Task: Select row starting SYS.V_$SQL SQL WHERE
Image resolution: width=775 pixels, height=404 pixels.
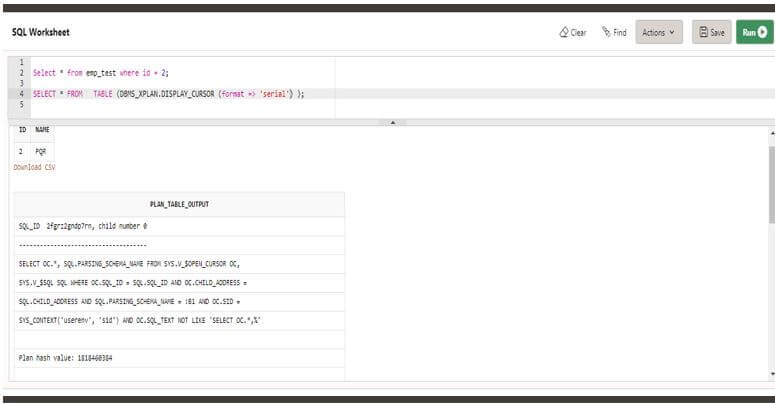Action: click(x=179, y=282)
